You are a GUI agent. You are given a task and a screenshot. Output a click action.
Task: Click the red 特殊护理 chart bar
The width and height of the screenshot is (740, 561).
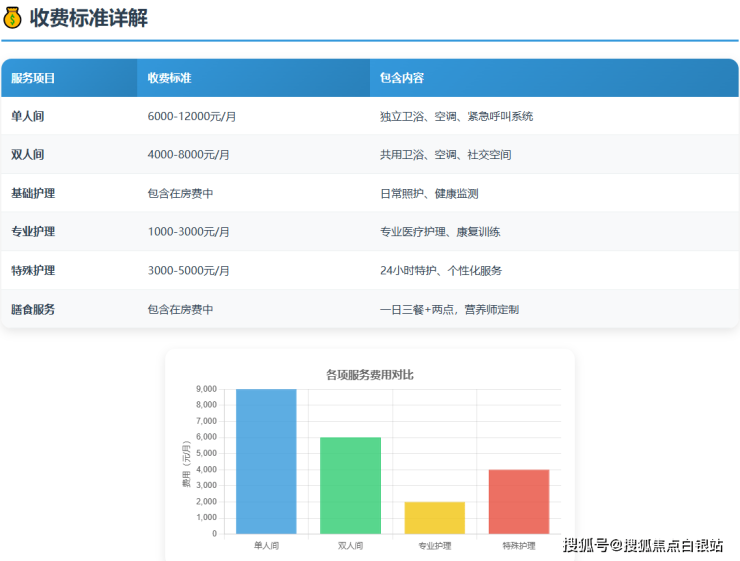[x=518, y=501]
